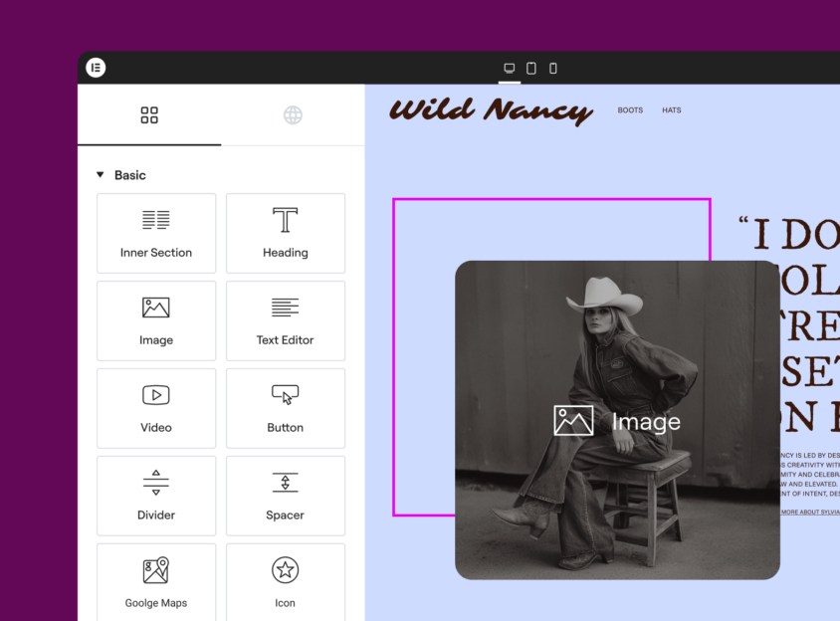The image size is (840, 621).
Task: Pick the Google Maps widget
Action: [156, 581]
